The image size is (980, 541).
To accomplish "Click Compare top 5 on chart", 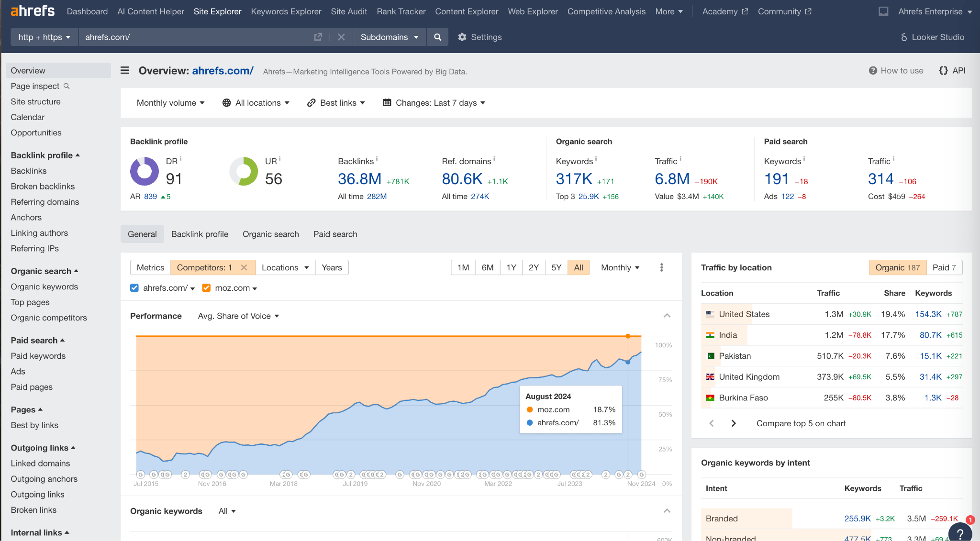I will 801,423.
